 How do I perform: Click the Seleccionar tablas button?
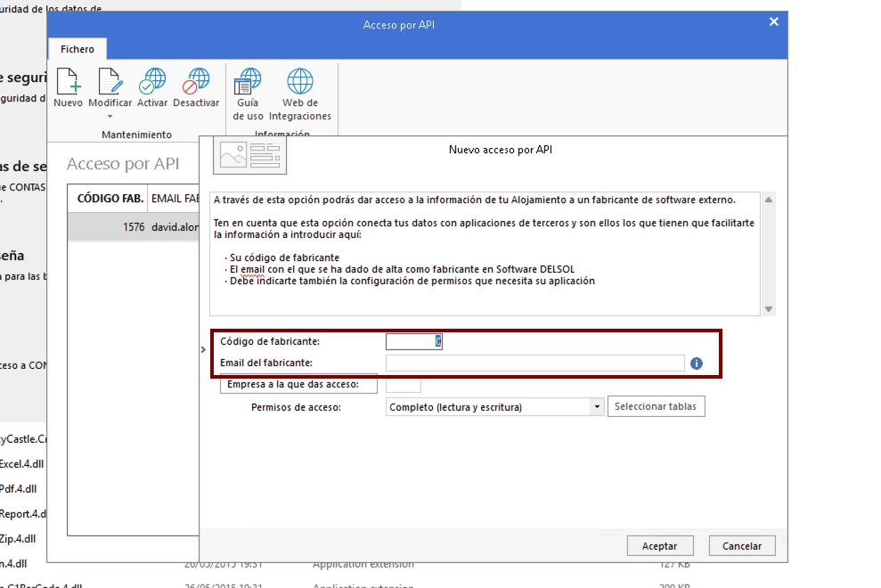pos(656,406)
